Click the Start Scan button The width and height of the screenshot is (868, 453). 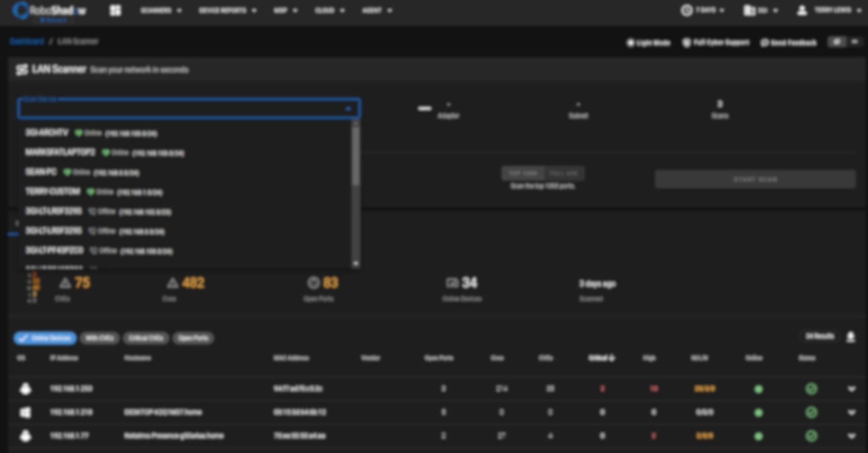tap(755, 179)
